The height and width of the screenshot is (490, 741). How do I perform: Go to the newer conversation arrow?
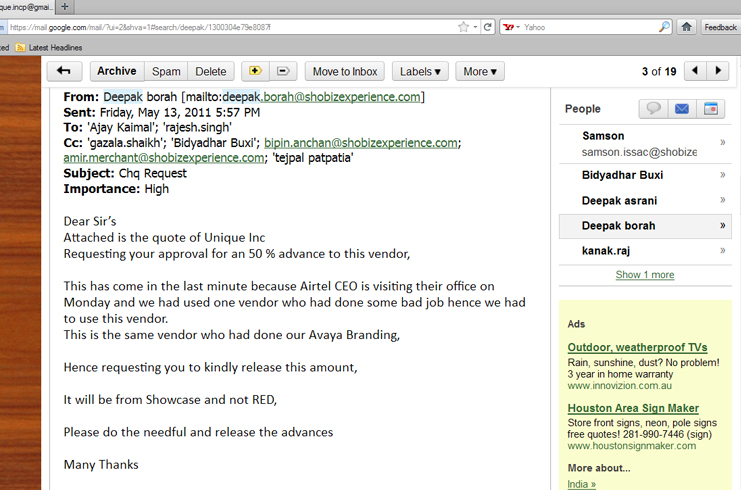click(x=696, y=71)
